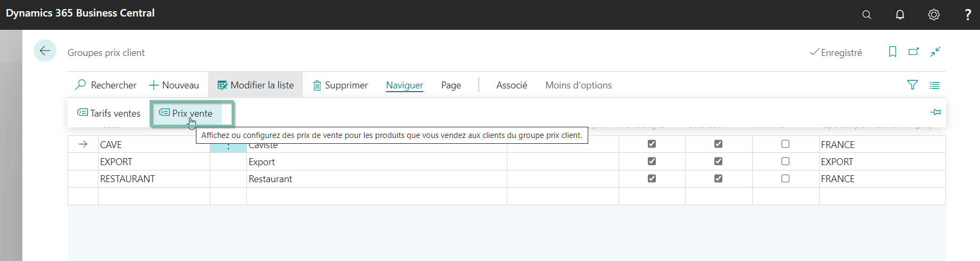Open Tarifs ventes
The height and width of the screenshot is (261, 980).
109,113
